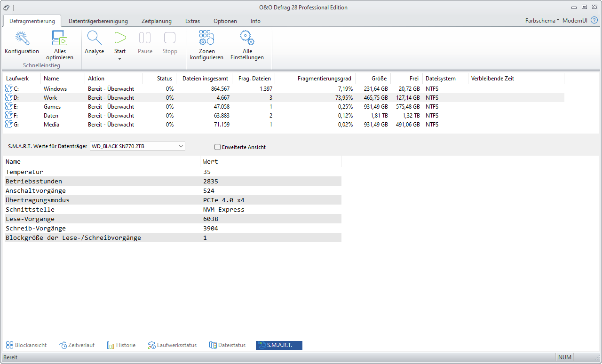Image resolution: width=602 pixels, height=364 pixels.
Task: Select Blockgröße der Lese-/Schreibvorgänge row
Action: (x=172, y=237)
